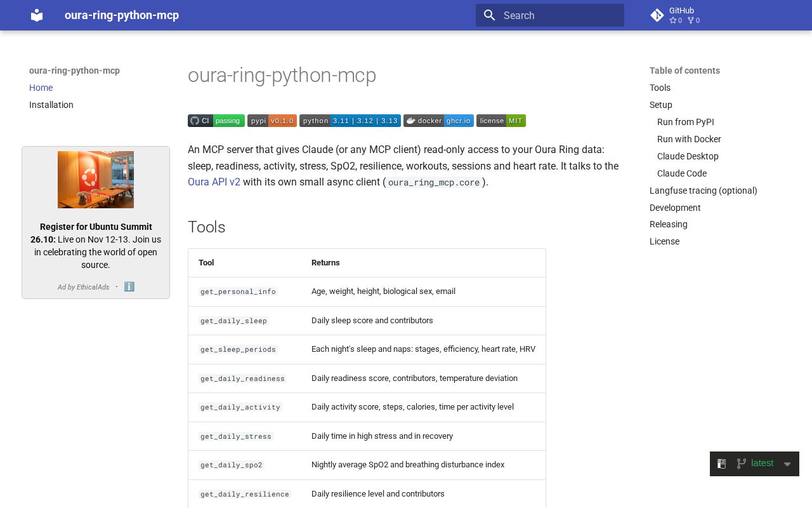Open the CI passing badge
Viewport: 812px width, 508px height.
216,121
